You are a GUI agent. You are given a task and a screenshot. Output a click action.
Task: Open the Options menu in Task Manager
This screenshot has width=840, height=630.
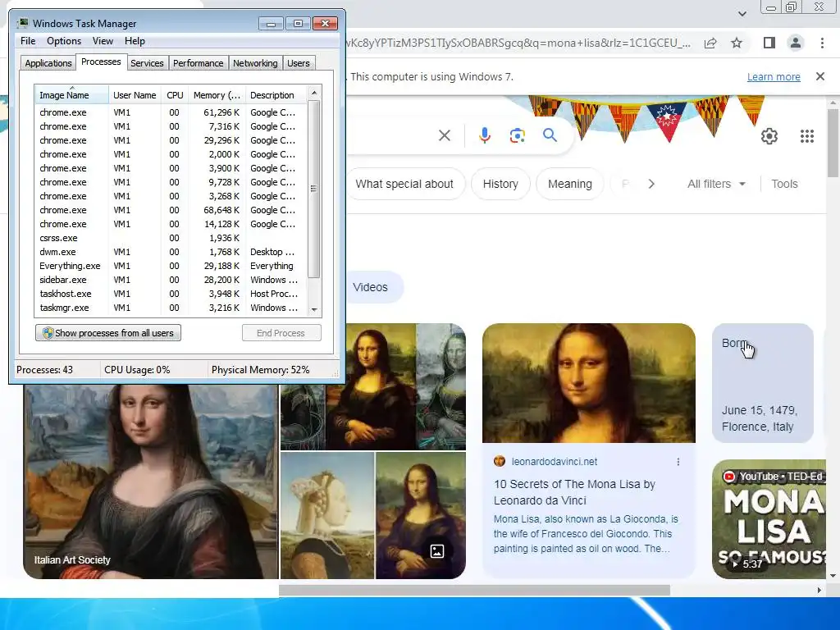pos(64,41)
